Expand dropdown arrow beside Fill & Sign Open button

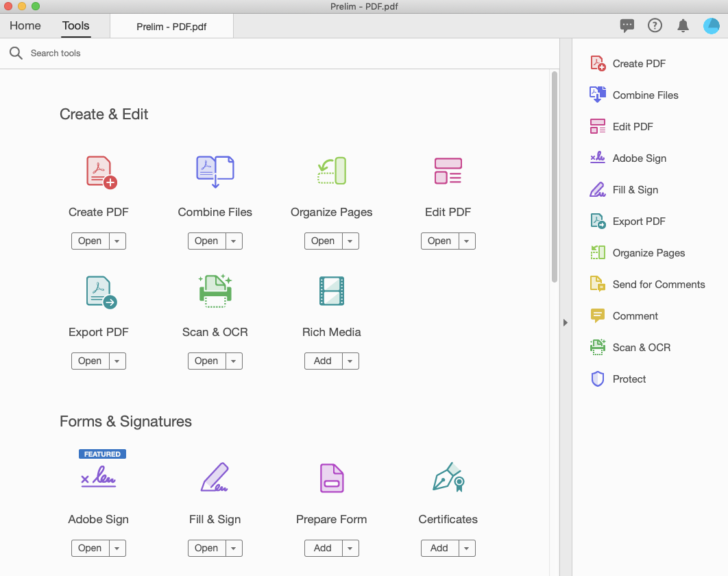pyautogui.click(x=234, y=548)
